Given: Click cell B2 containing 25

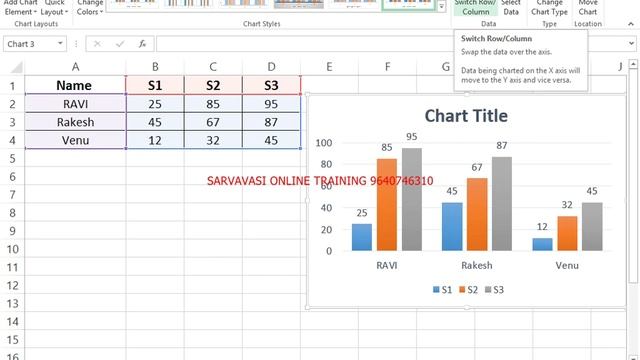Looking at the screenshot, I should 155,104.
